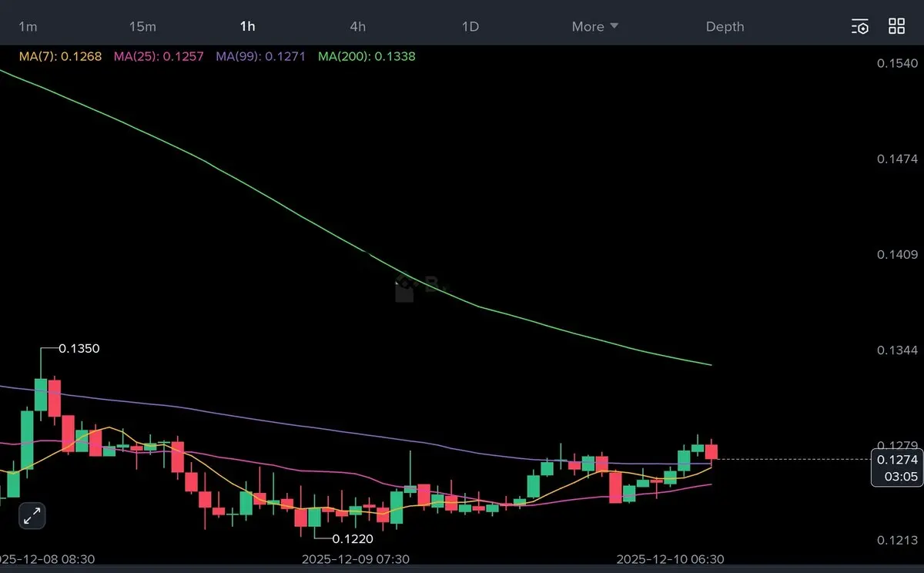
Task: Click the latest red candlestick
Action: click(711, 452)
